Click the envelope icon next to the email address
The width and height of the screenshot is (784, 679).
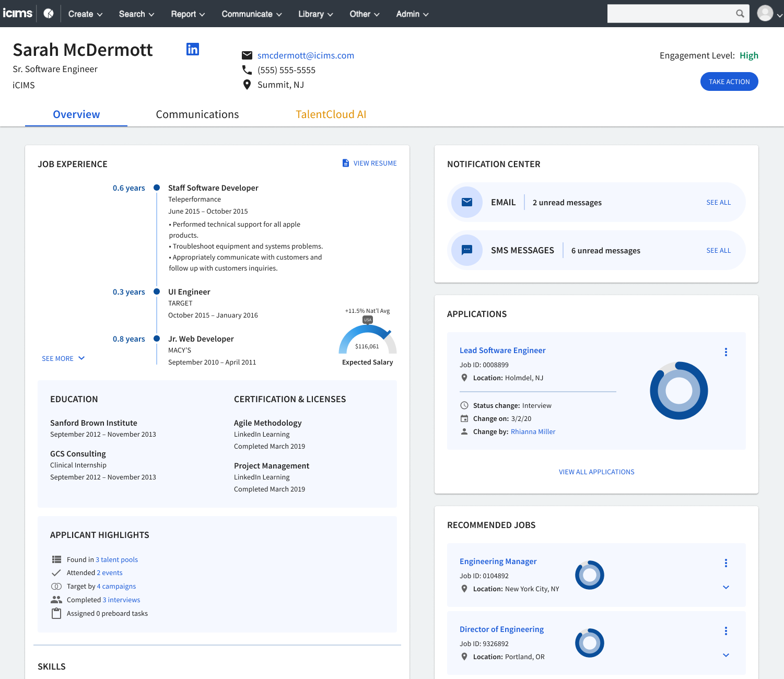point(247,55)
